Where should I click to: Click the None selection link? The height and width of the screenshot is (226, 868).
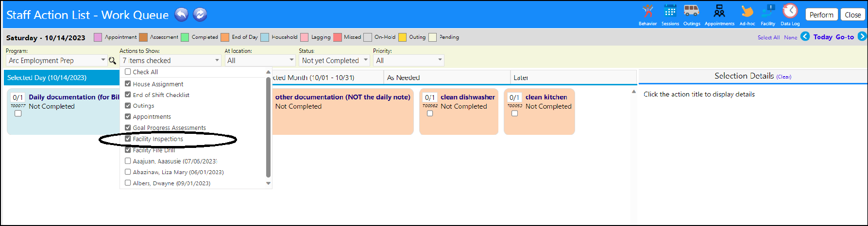(x=790, y=37)
